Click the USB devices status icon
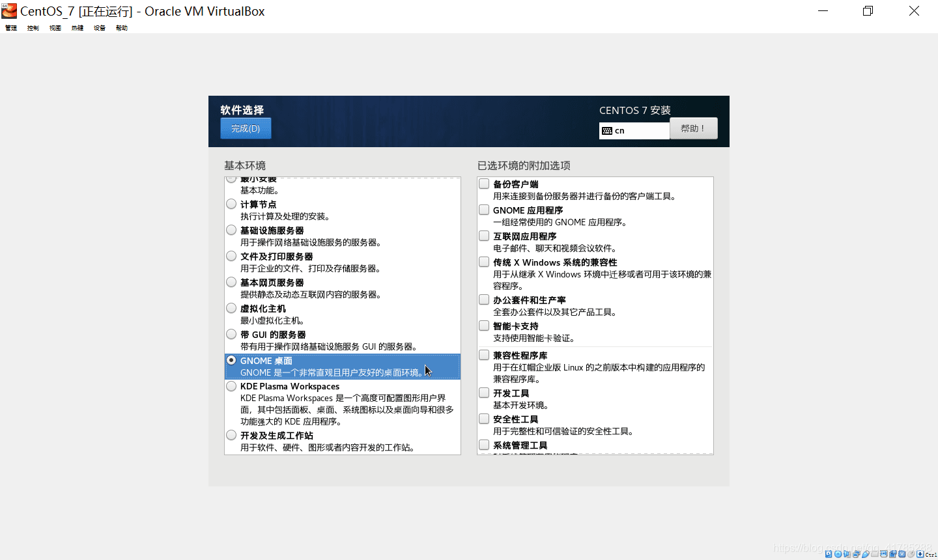938x560 pixels. point(866,554)
